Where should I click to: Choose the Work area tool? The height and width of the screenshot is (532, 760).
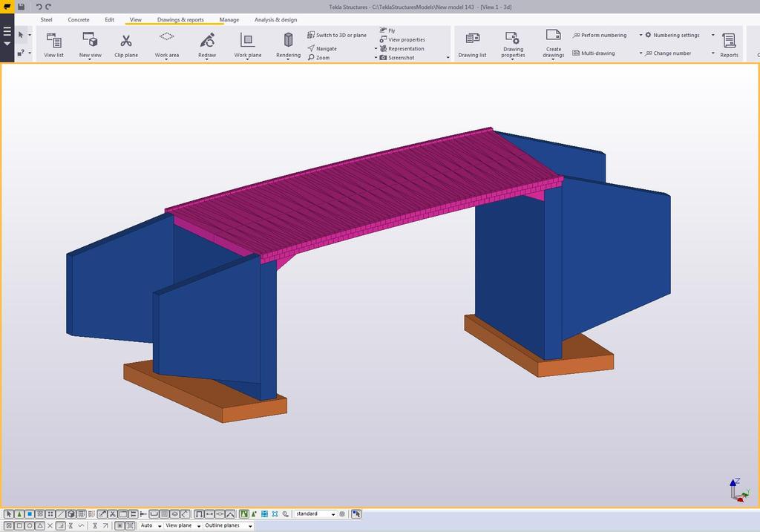coord(167,45)
